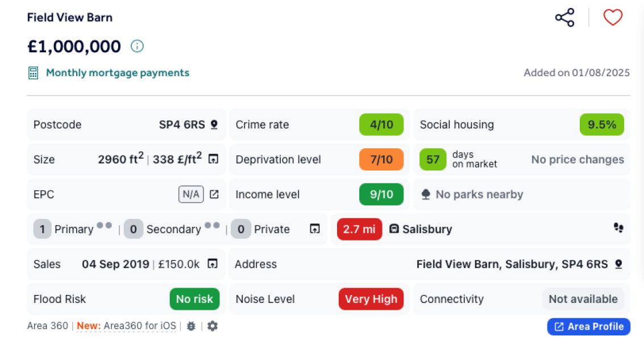Click the bug report icon
The image size is (644, 341).
(x=191, y=326)
